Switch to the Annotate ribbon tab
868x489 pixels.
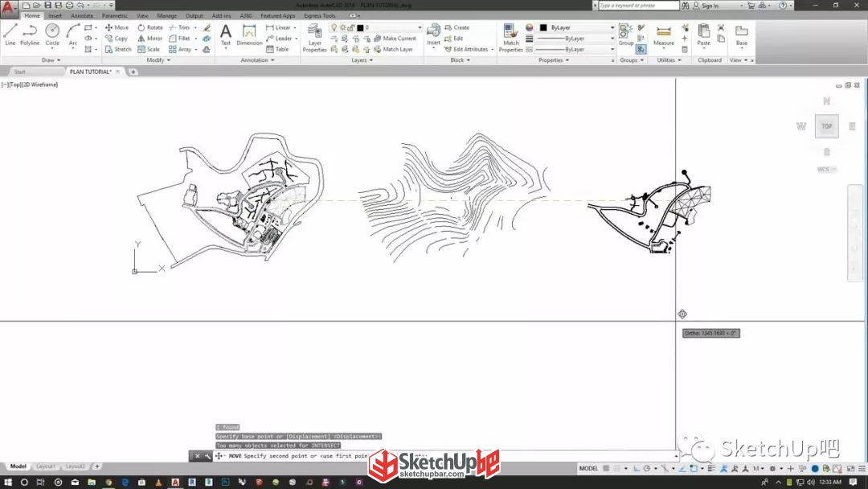[x=82, y=15]
